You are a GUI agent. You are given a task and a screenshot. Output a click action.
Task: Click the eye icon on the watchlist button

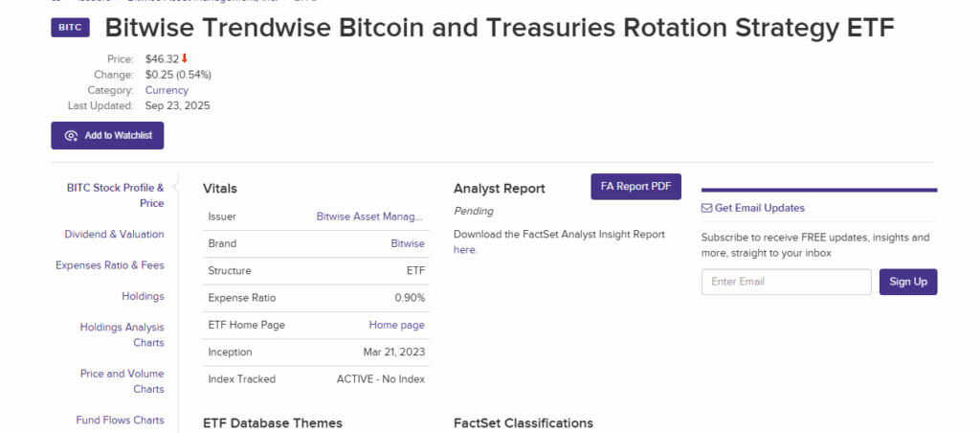71,136
